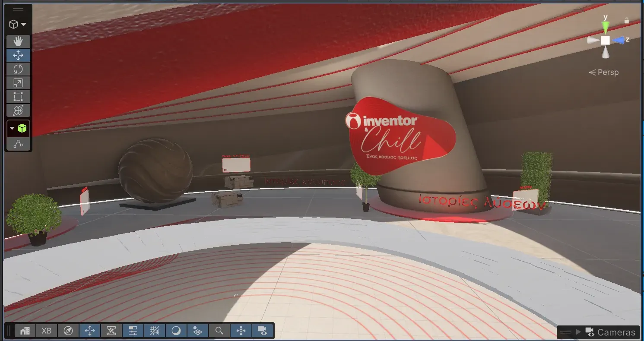Click the compass icon in bottom toolbar
644x341 pixels.
[x=68, y=331]
